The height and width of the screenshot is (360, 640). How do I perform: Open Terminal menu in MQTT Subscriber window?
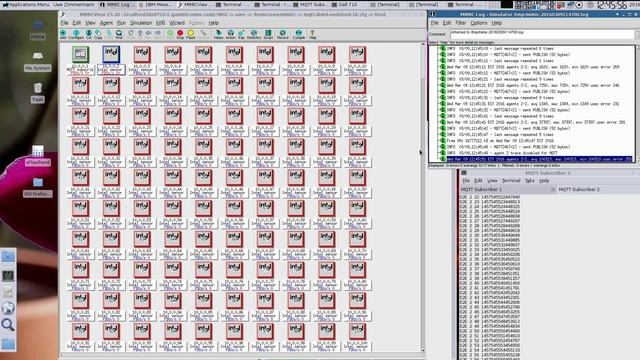511,180
